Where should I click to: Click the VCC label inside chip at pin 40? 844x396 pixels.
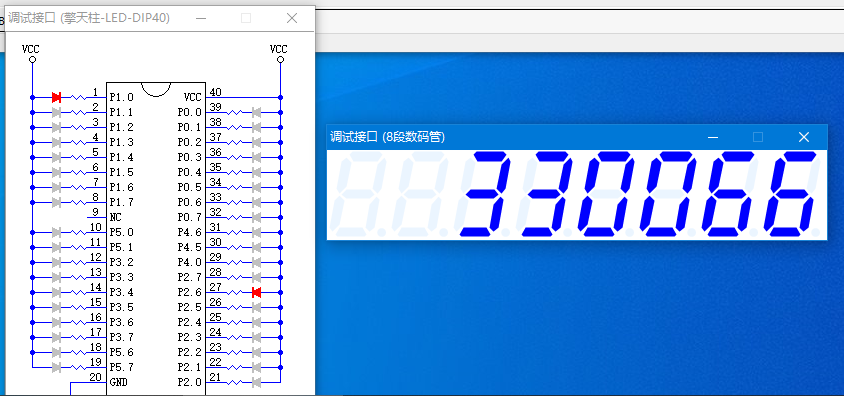(x=193, y=97)
